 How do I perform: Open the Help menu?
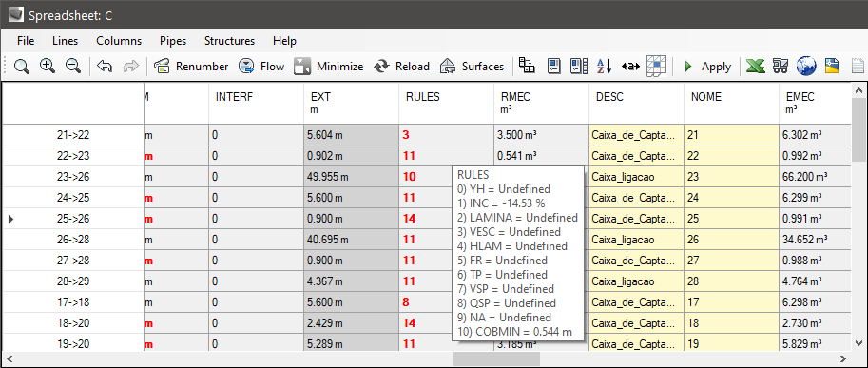[284, 40]
